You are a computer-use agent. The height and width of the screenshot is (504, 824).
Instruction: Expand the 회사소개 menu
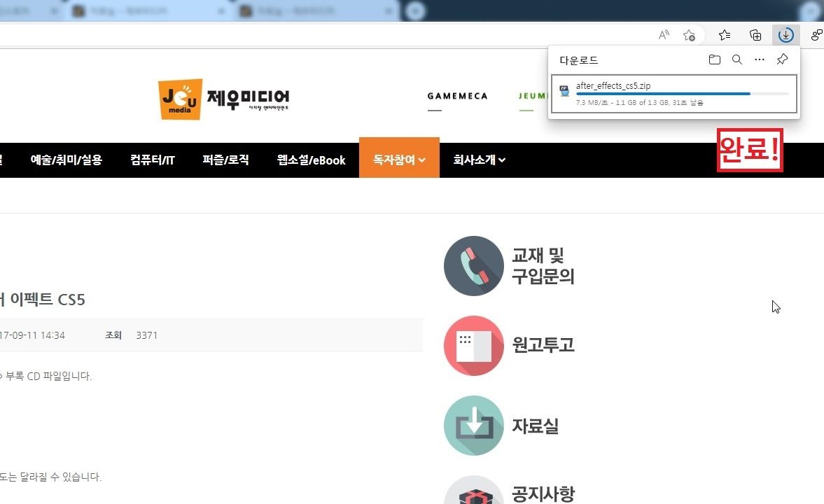pos(480,160)
